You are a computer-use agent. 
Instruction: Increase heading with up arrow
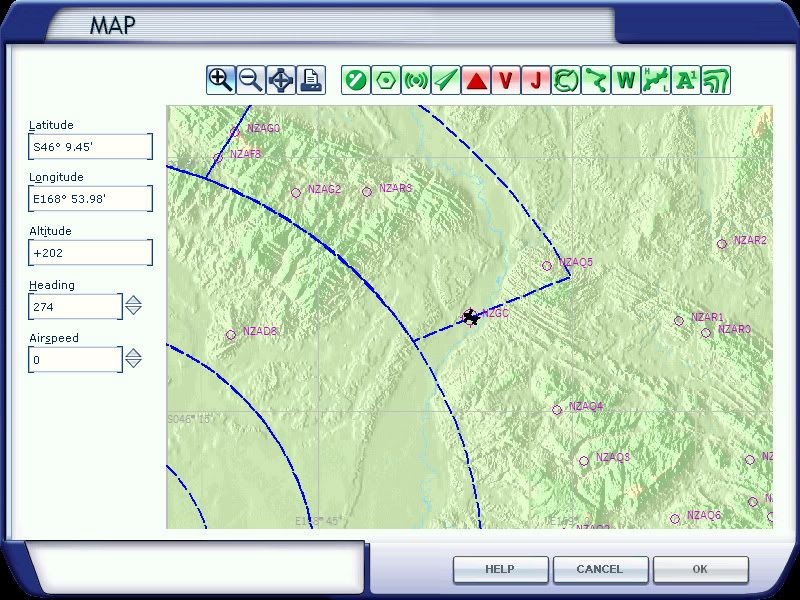point(133,300)
